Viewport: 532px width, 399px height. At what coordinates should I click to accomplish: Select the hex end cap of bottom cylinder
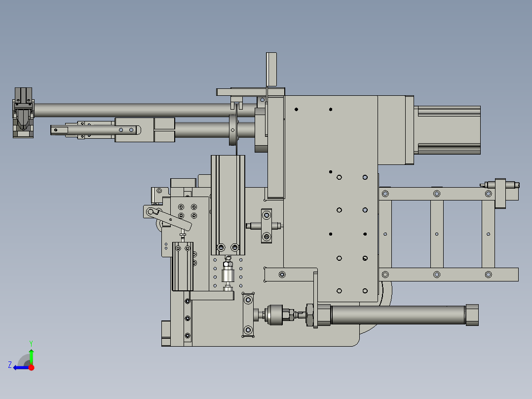pos(472,315)
